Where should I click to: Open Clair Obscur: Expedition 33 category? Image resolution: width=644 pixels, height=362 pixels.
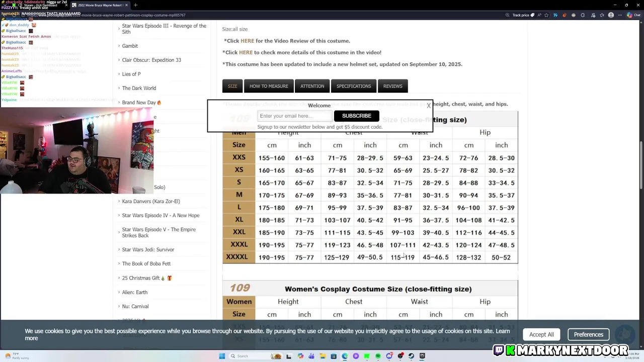[151, 60]
